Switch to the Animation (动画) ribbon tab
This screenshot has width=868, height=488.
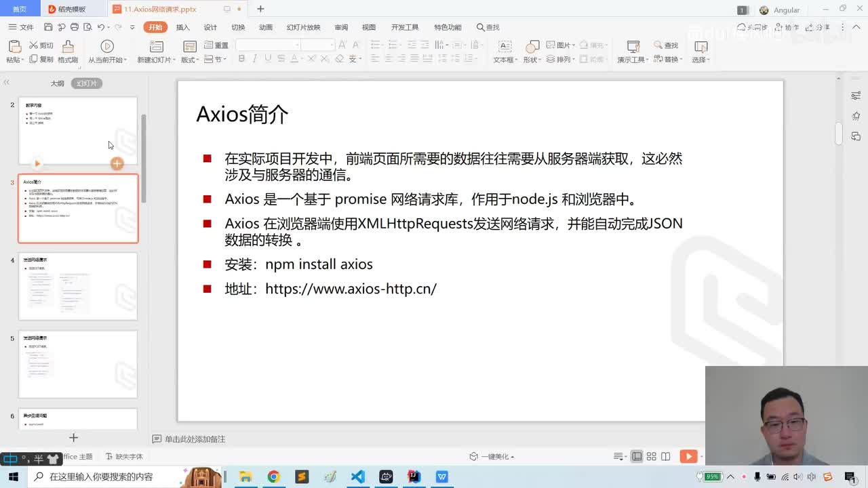(x=266, y=27)
